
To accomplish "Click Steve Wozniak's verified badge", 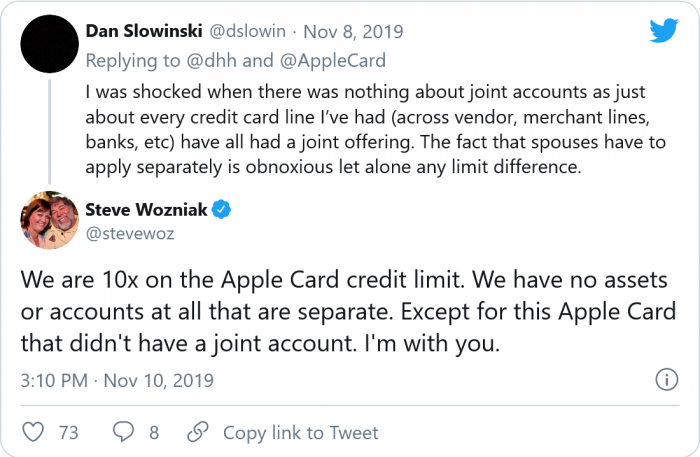I will tap(222, 209).
